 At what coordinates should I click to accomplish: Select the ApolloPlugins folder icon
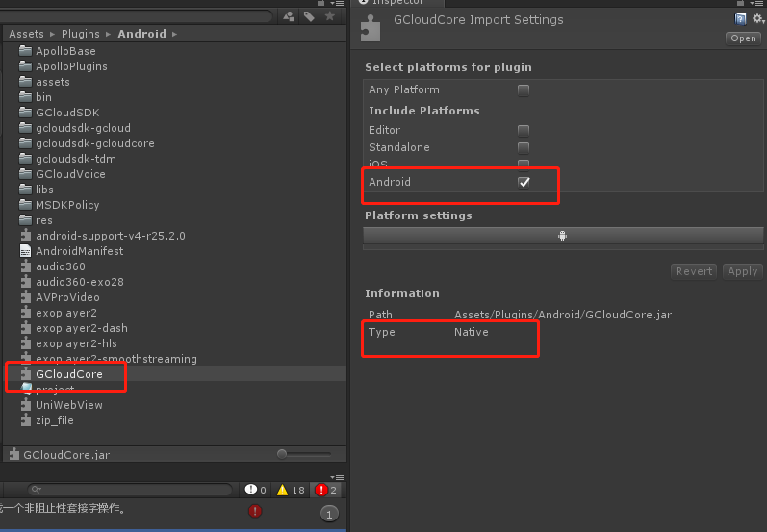[x=25, y=66]
